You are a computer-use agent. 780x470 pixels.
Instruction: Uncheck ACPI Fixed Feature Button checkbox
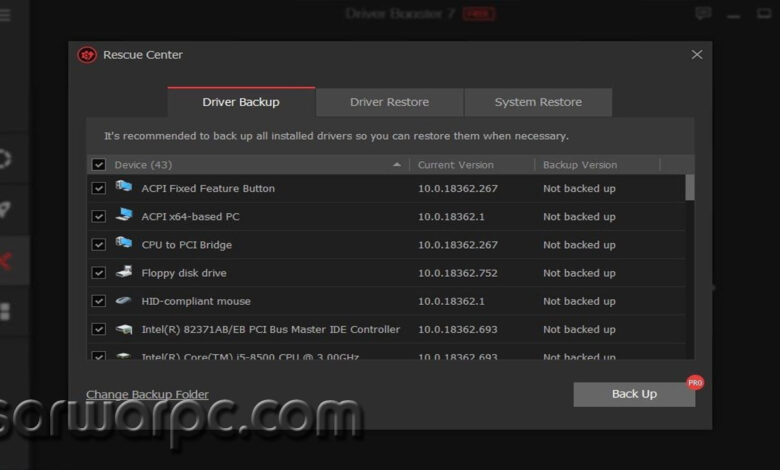pyautogui.click(x=98, y=188)
